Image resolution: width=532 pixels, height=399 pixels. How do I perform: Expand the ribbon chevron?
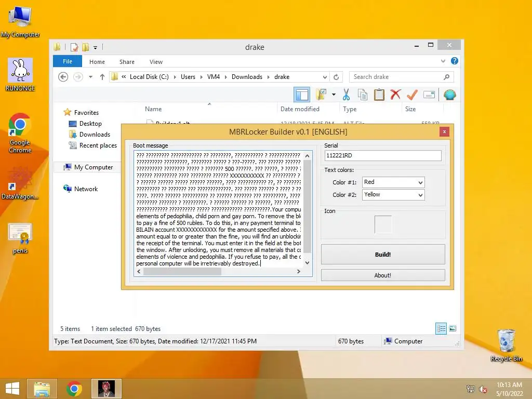click(x=443, y=61)
